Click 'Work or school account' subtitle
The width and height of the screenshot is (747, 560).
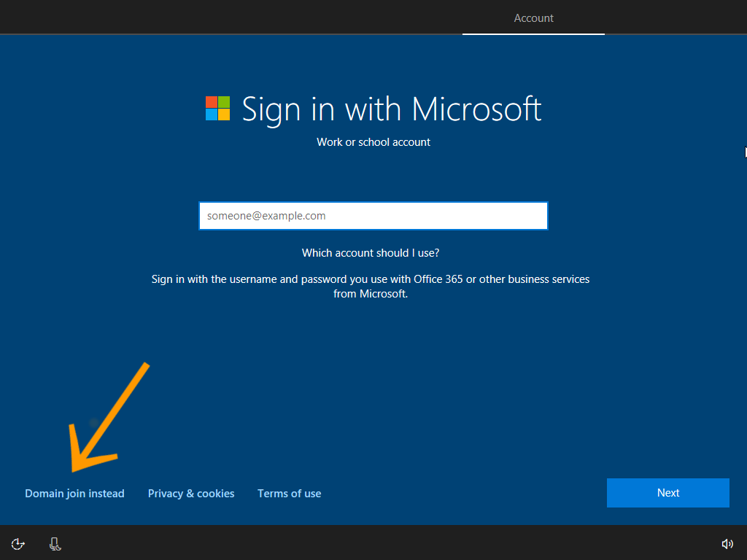pyautogui.click(x=373, y=142)
